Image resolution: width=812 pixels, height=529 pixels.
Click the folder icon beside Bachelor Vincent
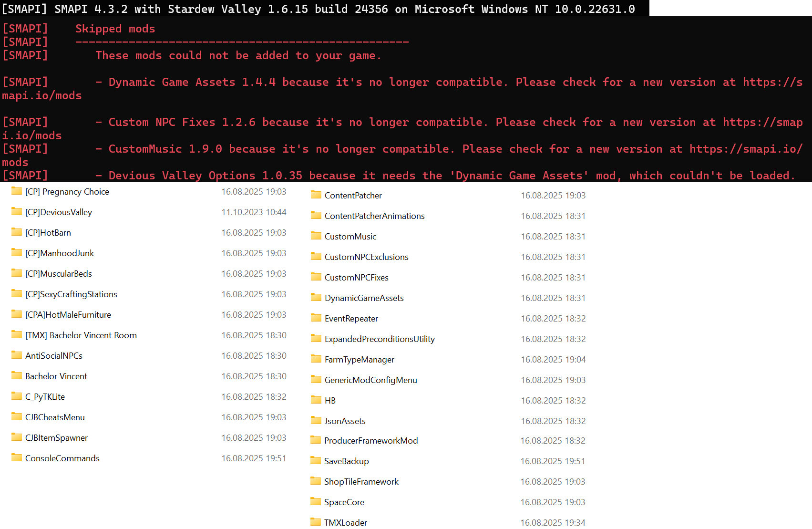(17, 376)
